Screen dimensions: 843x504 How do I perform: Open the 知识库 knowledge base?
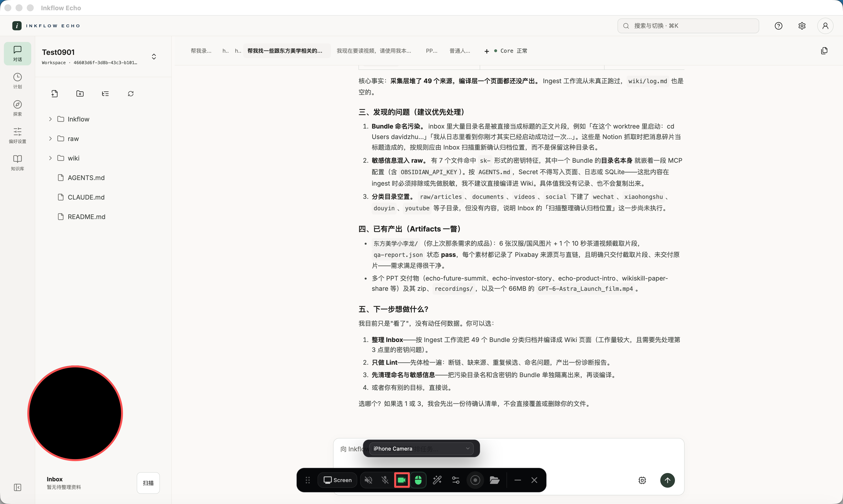click(17, 163)
